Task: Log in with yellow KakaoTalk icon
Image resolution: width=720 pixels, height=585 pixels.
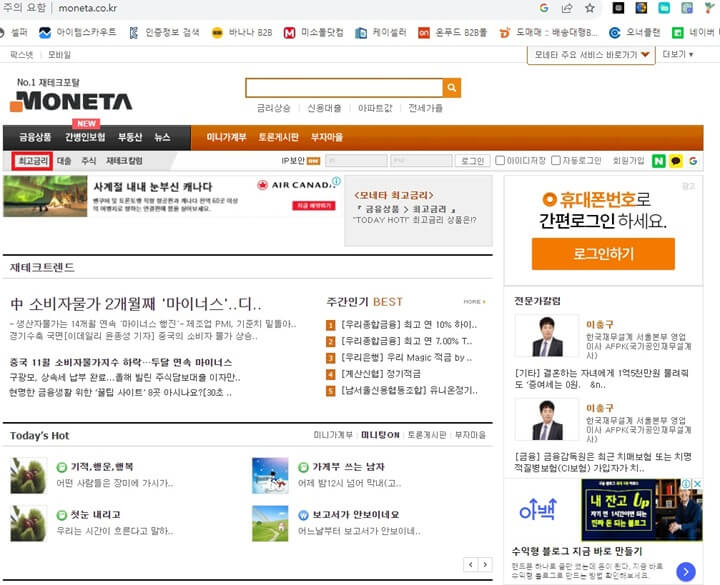Action: [x=676, y=161]
